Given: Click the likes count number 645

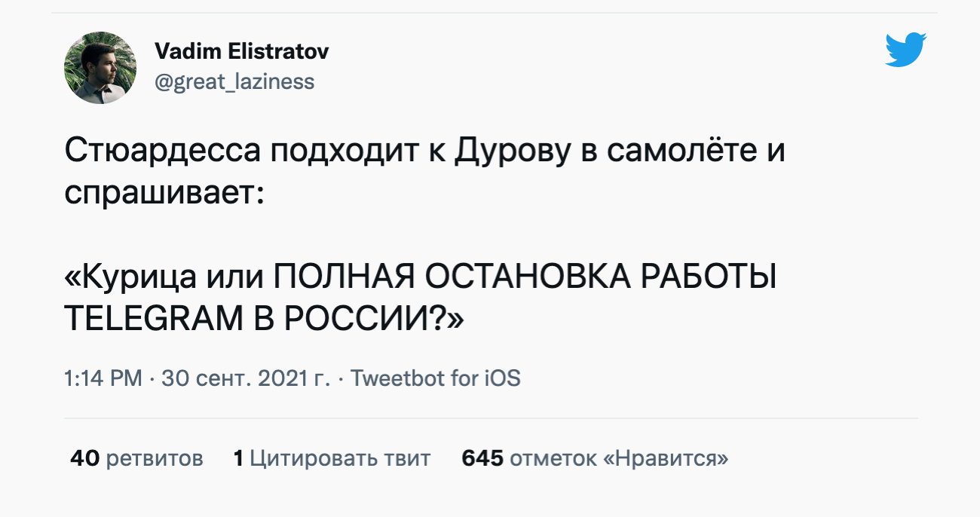Looking at the screenshot, I should click(482, 457).
